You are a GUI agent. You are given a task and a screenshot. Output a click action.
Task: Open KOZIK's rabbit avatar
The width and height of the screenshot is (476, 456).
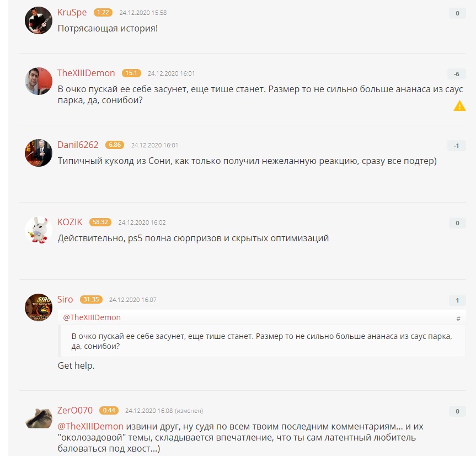38,230
